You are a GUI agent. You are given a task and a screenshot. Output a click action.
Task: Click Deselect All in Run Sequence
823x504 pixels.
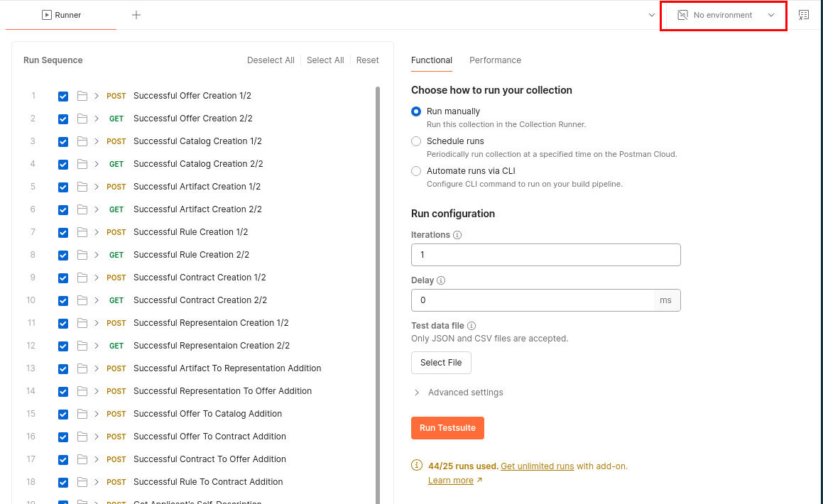271,60
